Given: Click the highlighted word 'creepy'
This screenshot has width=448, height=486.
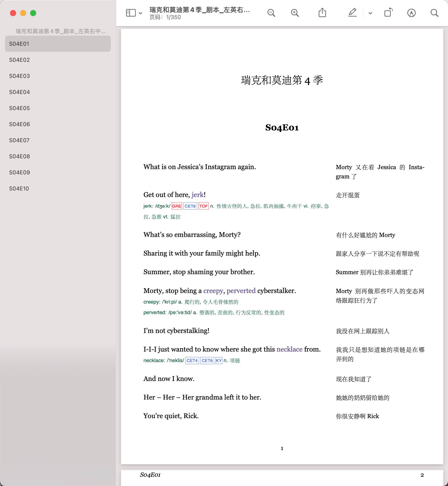Looking at the screenshot, I should point(213,291).
